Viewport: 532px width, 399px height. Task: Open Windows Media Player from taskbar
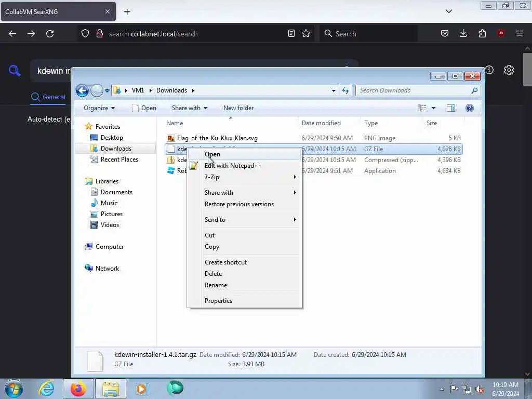141,389
